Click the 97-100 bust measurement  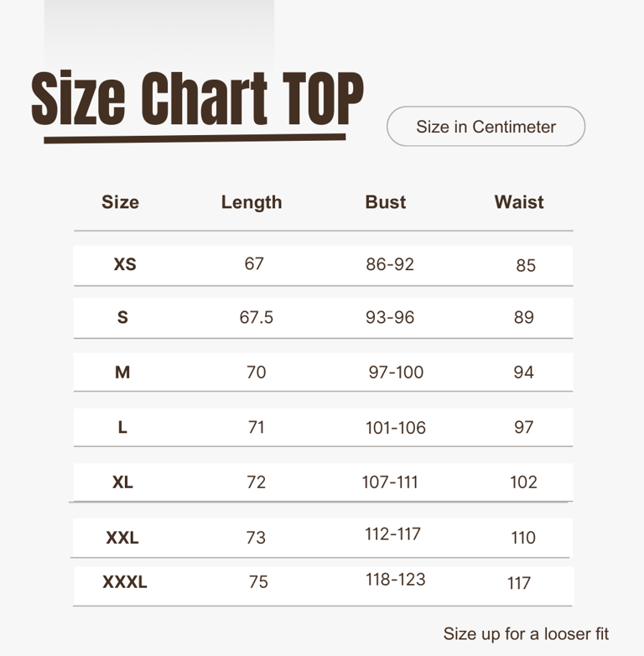(x=396, y=372)
